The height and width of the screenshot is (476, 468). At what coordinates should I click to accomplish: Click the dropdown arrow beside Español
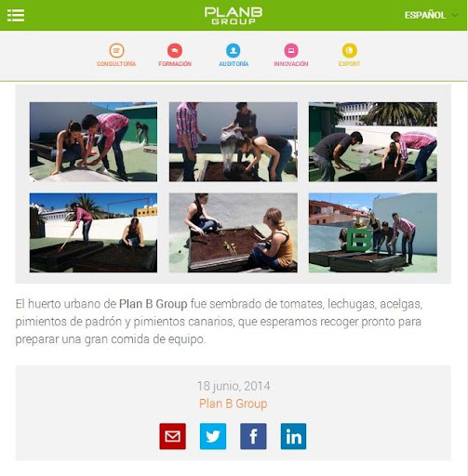pyautogui.click(x=455, y=15)
